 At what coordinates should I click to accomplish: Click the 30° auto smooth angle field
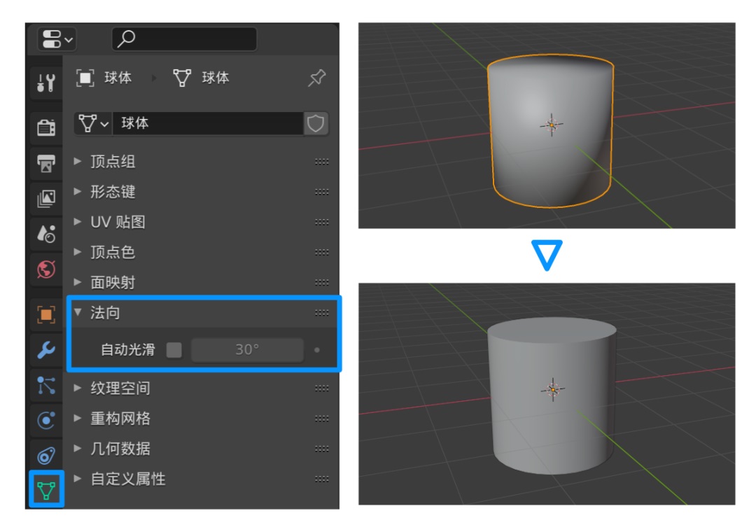point(247,350)
